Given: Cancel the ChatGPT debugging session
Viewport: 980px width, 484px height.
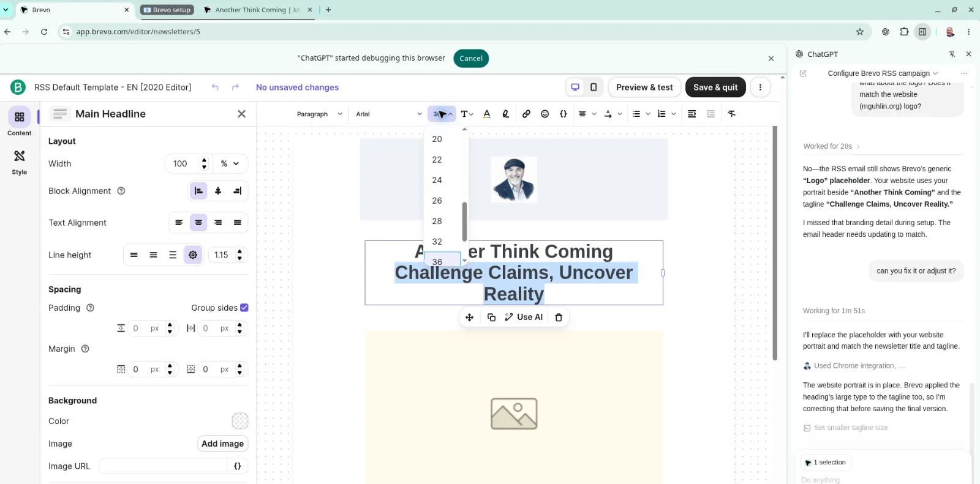Looking at the screenshot, I should (x=471, y=58).
